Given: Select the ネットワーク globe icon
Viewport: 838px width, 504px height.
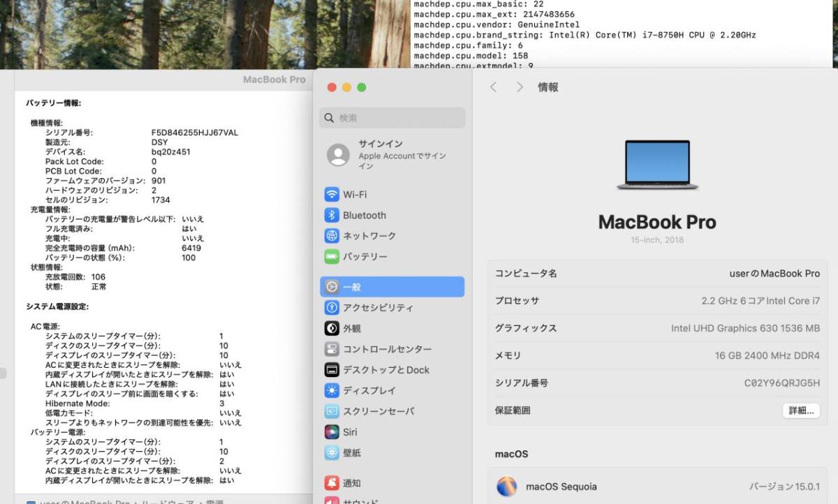Looking at the screenshot, I should 332,236.
